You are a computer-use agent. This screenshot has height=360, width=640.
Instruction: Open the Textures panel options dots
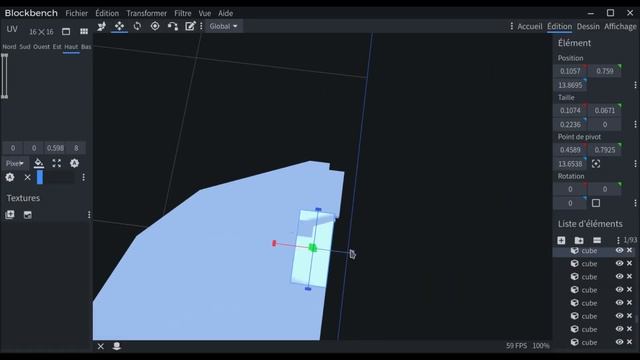(89, 215)
